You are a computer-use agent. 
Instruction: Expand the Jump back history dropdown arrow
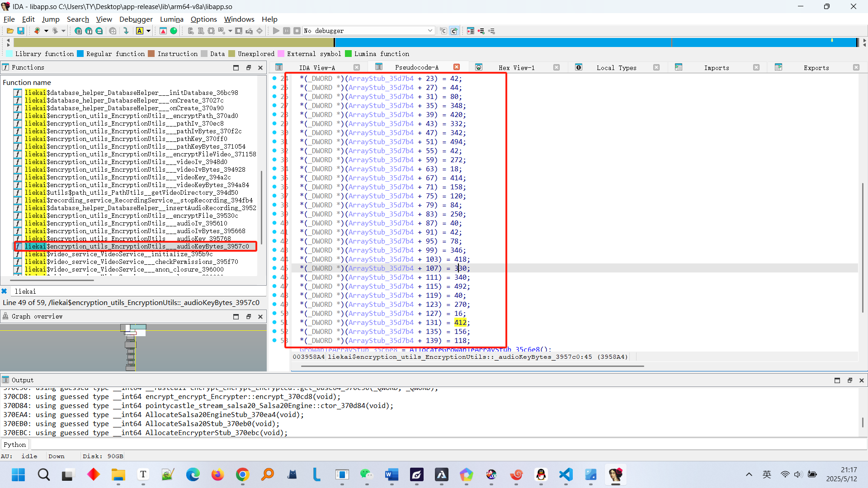(x=46, y=31)
